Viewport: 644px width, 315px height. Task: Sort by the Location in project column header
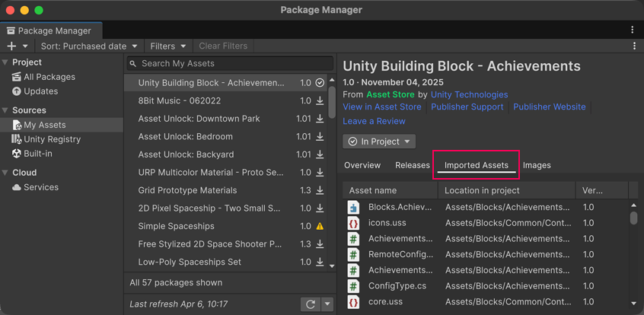507,190
